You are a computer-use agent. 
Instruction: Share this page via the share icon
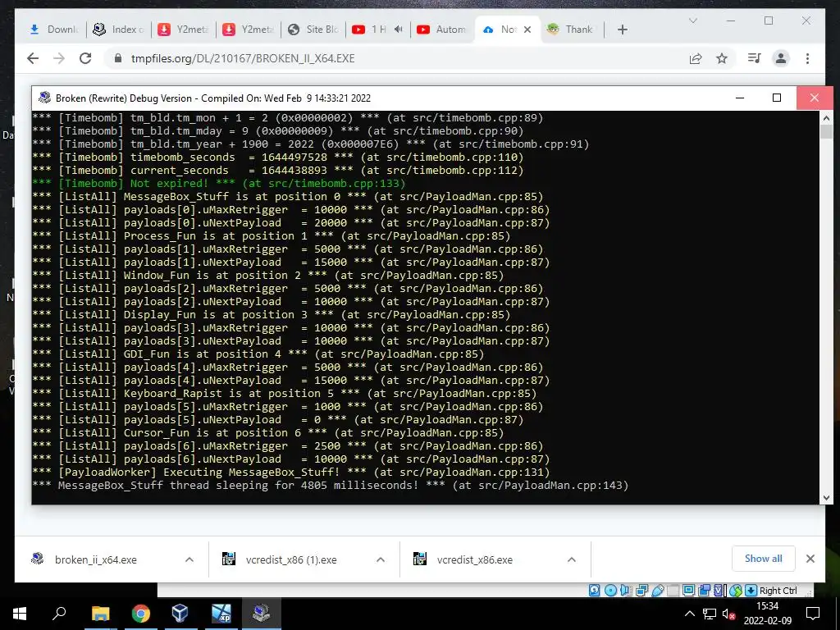point(696,58)
